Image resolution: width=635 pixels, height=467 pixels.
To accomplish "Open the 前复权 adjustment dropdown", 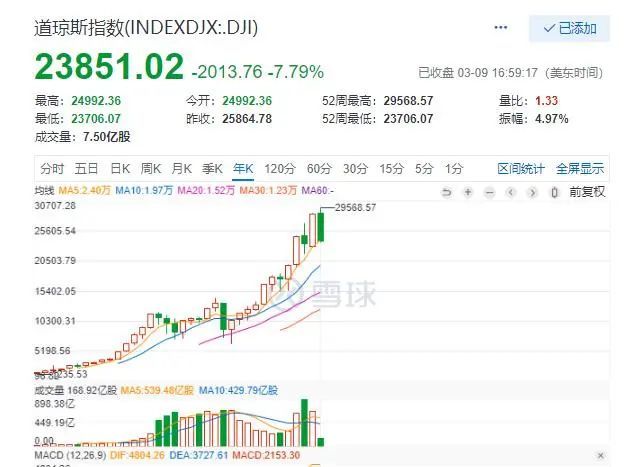I will 587,192.
